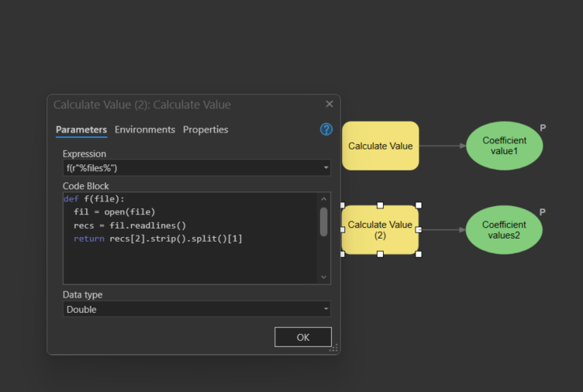This screenshot has height=392, width=583.
Task: Select the Coefficient values2 output oval
Action: click(x=504, y=230)
